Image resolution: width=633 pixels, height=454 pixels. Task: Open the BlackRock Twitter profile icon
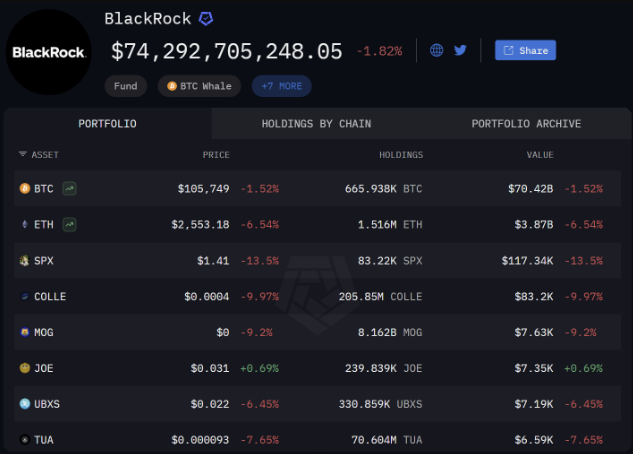click(460, 50)
